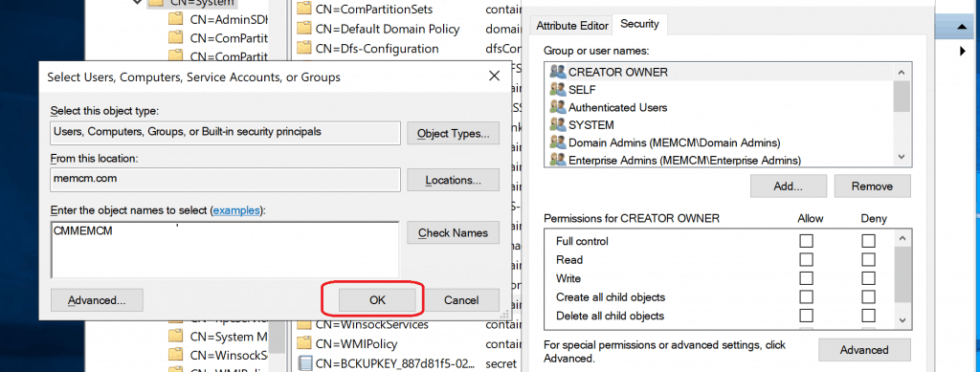Tick the Allow checkbox for Read
Image resolution: width=980 pixels, height=372 pixels.
[x=806, y=260]
